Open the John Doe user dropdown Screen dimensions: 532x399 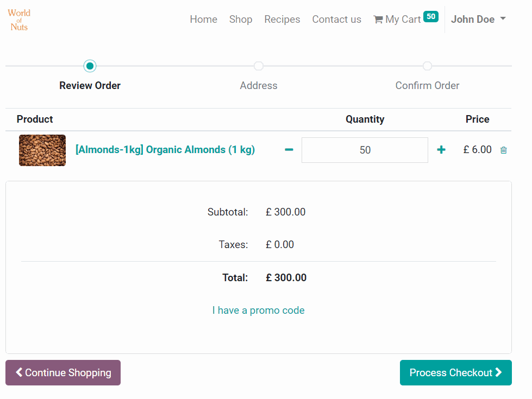click(478, 20)
